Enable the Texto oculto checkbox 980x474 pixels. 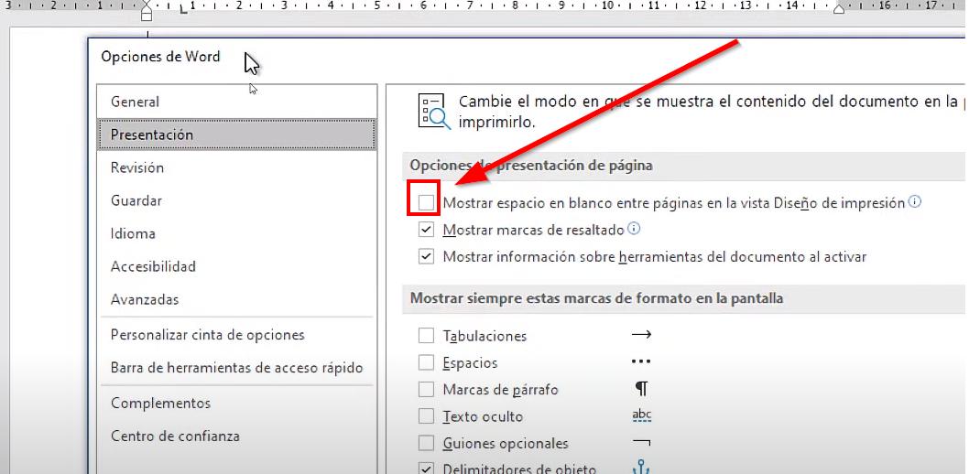pos(426,416)
